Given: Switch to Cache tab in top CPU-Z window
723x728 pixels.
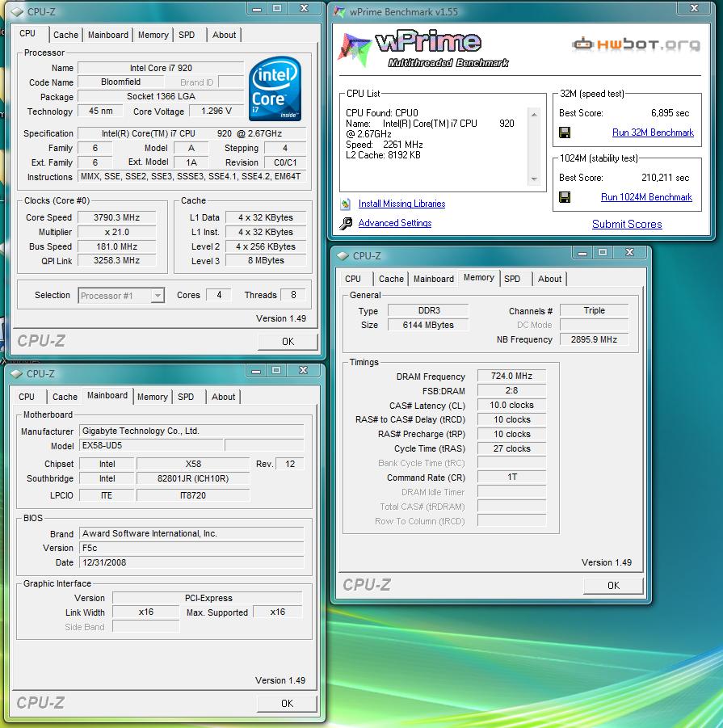Looking at the screenshot, I should coord(65,35).
